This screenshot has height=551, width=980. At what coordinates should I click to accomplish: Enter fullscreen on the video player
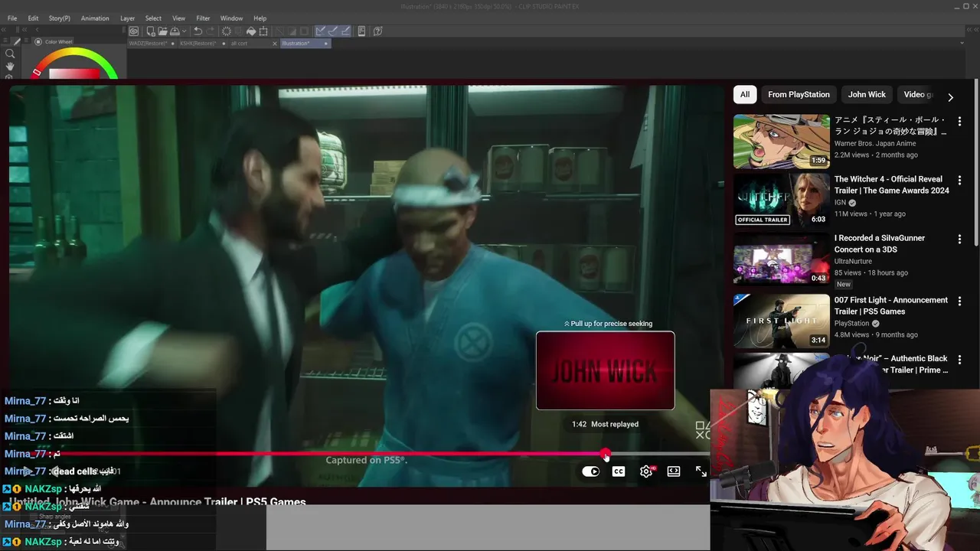[x=701, y=471]
